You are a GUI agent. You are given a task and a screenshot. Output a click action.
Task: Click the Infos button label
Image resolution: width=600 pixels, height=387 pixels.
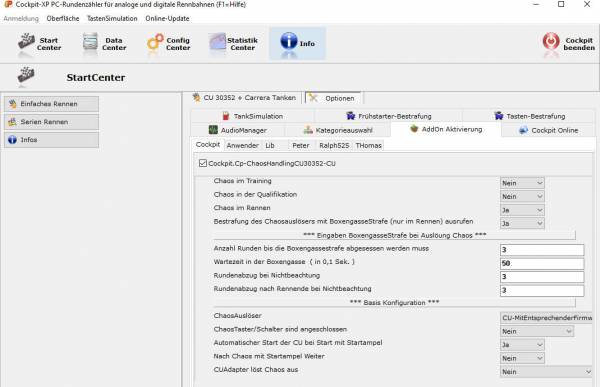click(29, 140)
